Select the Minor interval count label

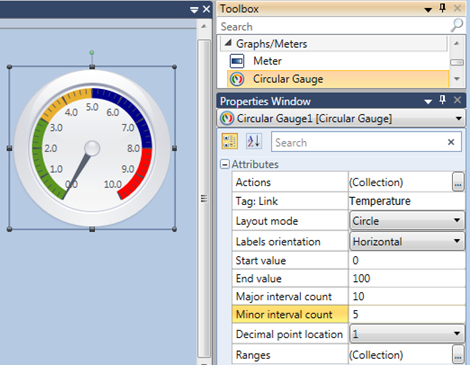(284, 314)
